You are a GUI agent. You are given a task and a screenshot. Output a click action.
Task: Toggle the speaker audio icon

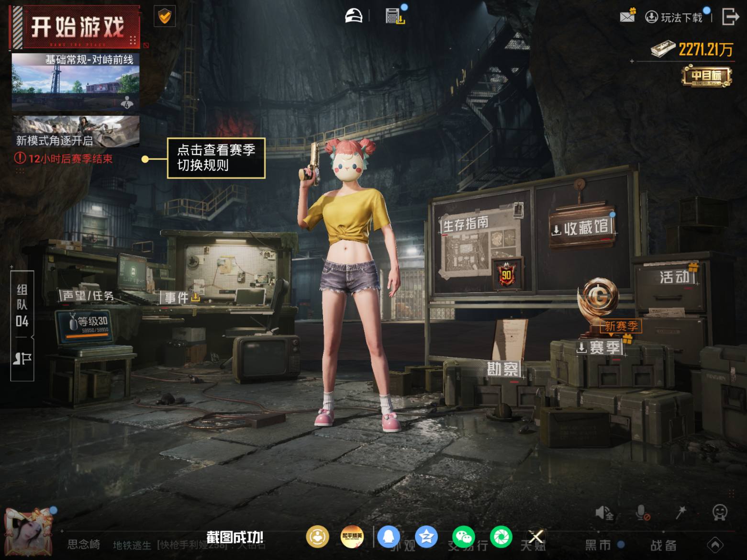604,513
